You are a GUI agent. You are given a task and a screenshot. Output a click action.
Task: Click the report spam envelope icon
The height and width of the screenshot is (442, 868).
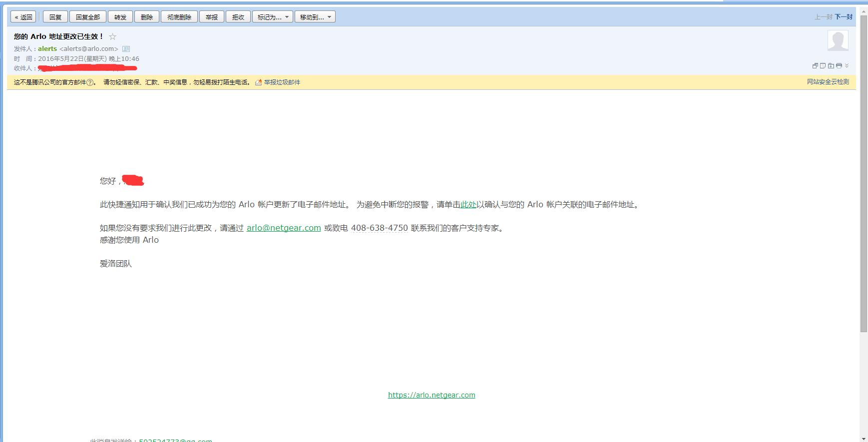(258, 82)
